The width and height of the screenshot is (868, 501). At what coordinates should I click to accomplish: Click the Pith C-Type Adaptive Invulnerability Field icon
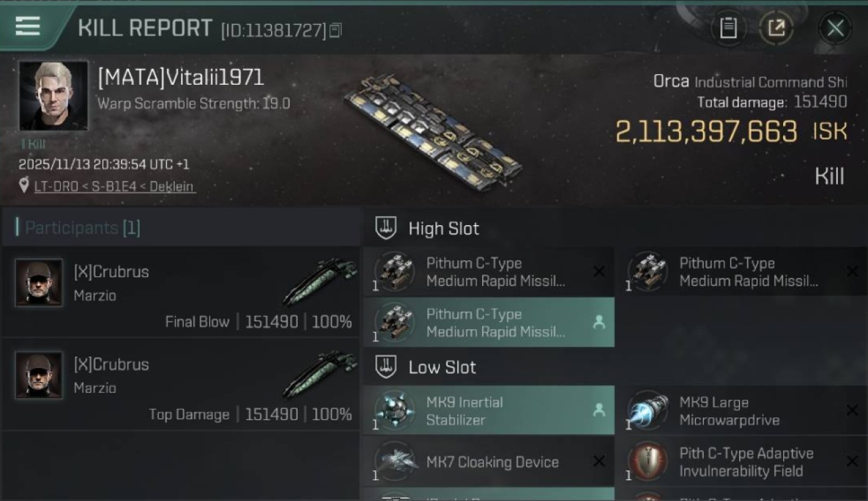coord(648,462)
